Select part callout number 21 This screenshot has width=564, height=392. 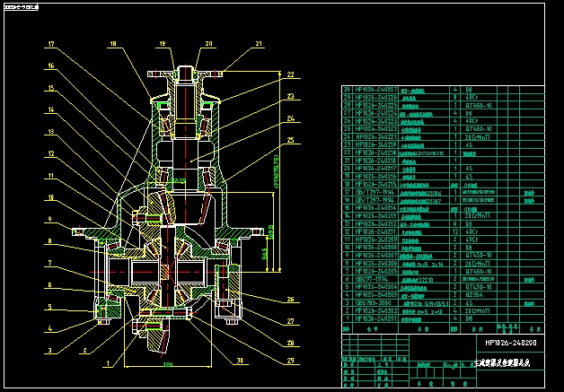[x=258, y=43]
